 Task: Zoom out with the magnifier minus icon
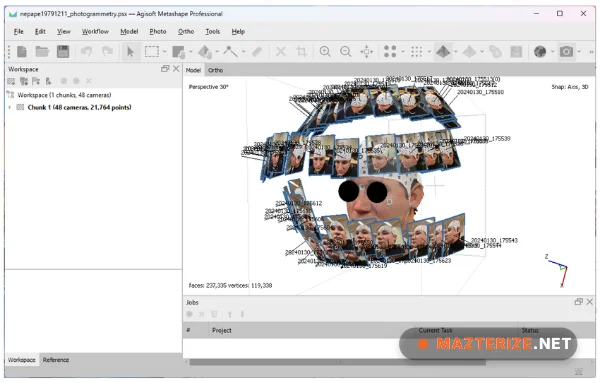(x=346, y=51)
